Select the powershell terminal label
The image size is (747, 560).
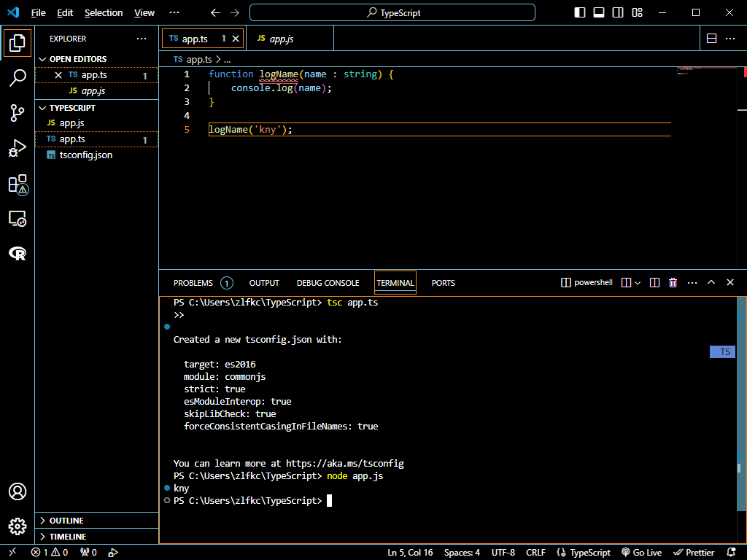[587, 282]
